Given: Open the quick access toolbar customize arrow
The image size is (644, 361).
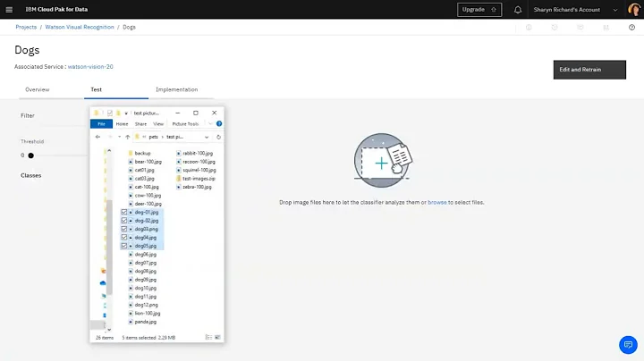Looking at the screenshot, I should [x=126, y=113].
